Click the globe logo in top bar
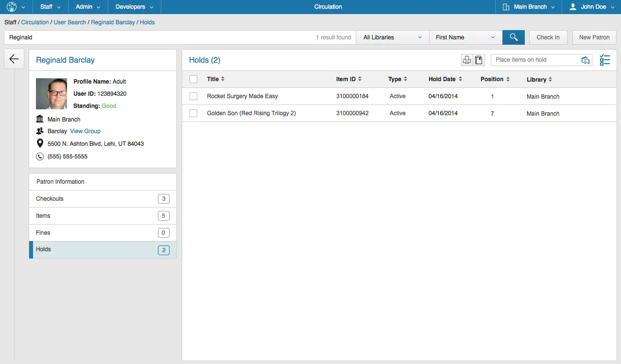Screen dimensions: 621x364 coord(12,7)
